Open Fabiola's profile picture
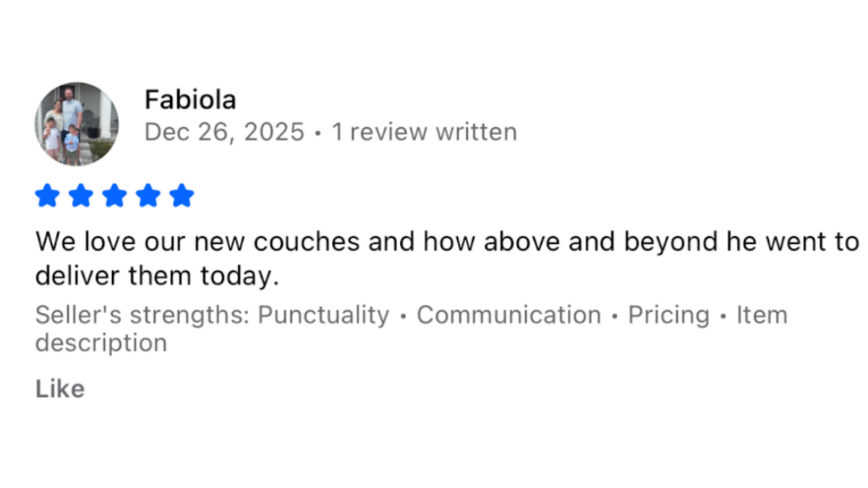Image resolution: width=868 pixels, height=488 pixels. (x=77, y=124)
